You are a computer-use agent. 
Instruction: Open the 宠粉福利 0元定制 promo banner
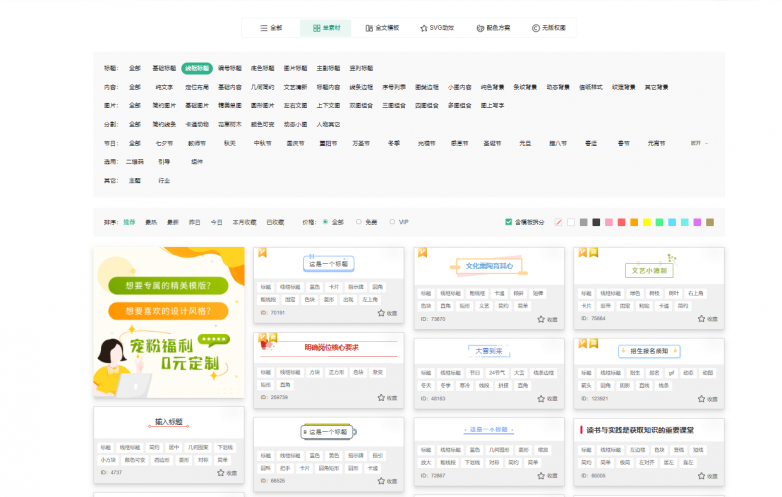click(169, 322)
